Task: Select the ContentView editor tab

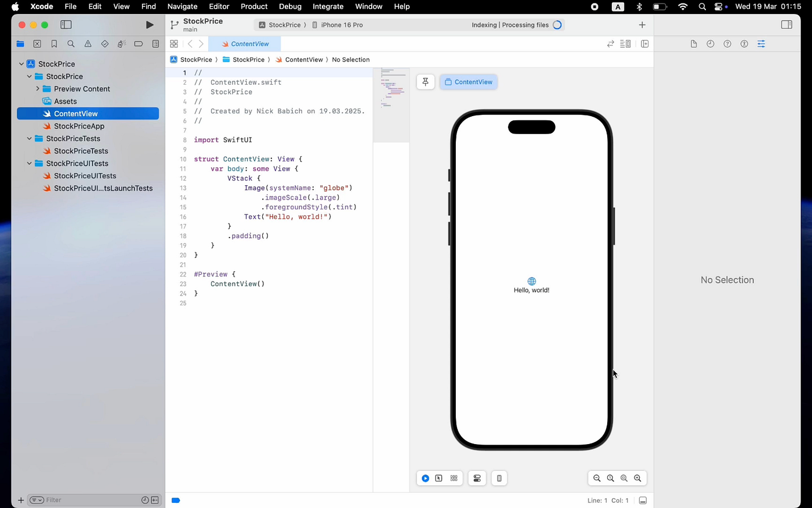Action: pos(245,44)
